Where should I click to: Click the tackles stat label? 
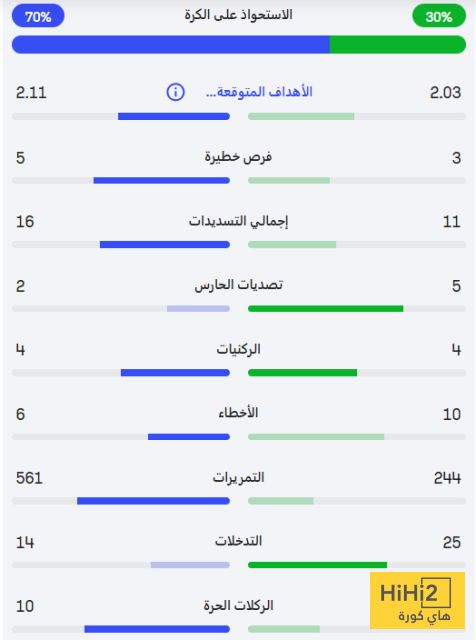238,541
